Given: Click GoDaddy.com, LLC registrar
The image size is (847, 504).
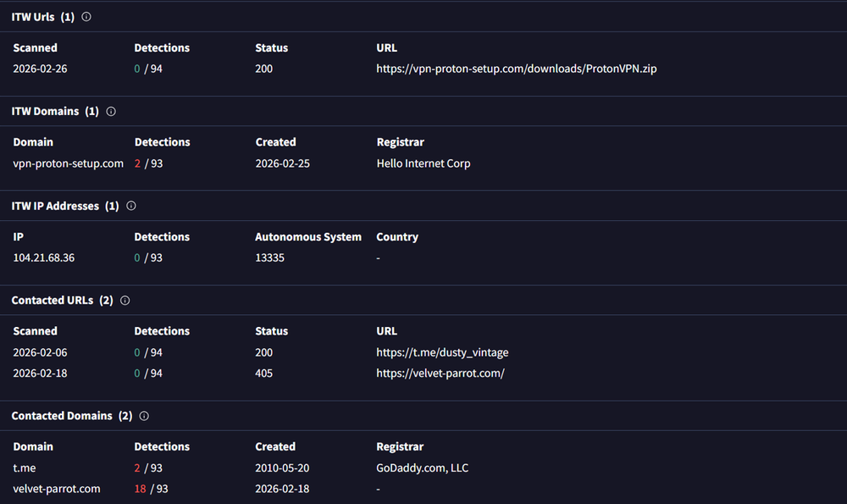Looking at the screenshot, I should 422,468.
